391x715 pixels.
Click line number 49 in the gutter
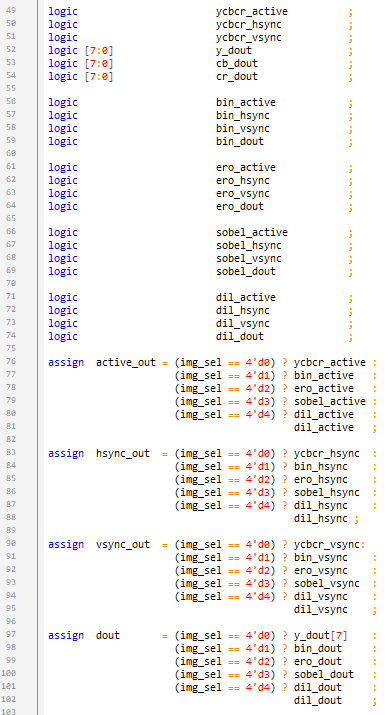10,10
